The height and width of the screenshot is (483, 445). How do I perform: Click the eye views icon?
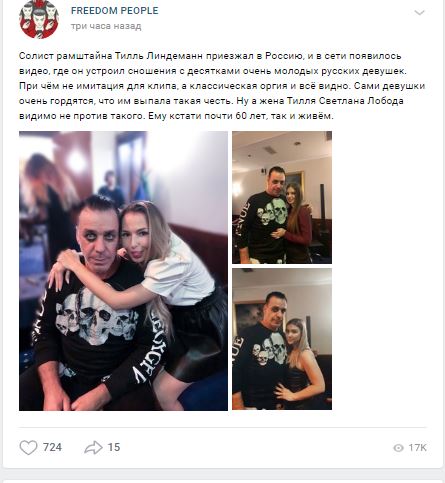tap(398, 448)
